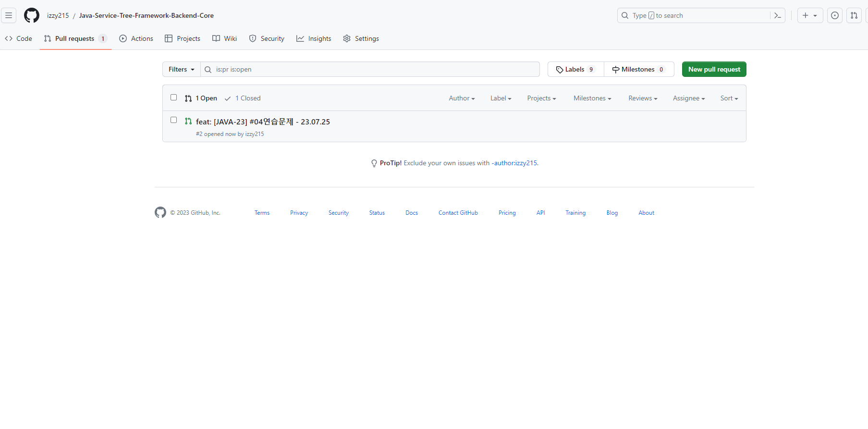Open the Status footer link

coord(377,213)
